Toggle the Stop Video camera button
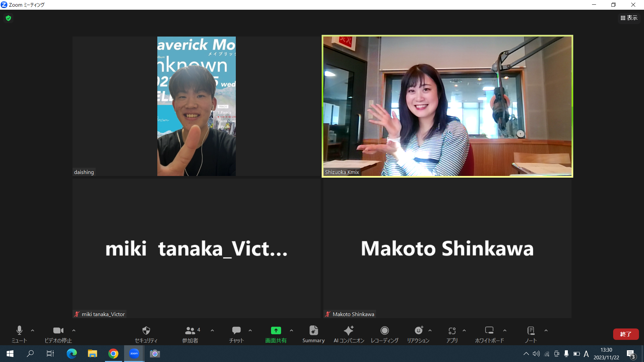The height and width of the screenshot is (362, 644). point(58,331)
